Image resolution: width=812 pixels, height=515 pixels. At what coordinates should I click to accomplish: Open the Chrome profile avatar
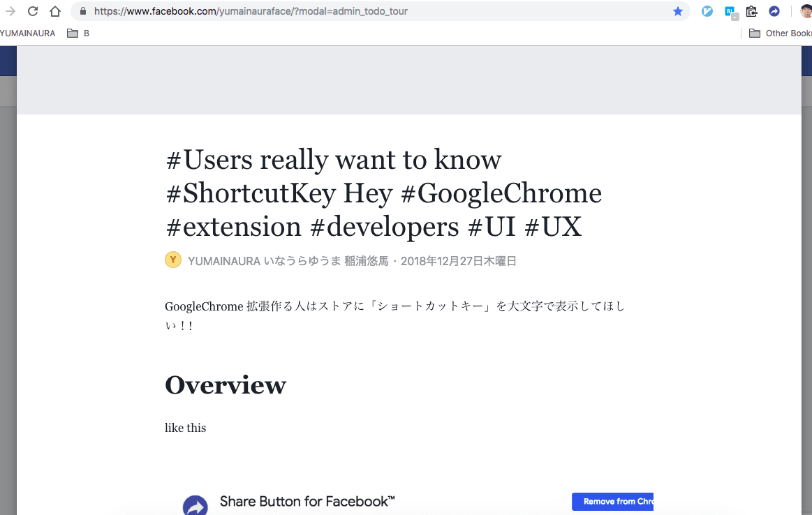click(x=806, y=11)
